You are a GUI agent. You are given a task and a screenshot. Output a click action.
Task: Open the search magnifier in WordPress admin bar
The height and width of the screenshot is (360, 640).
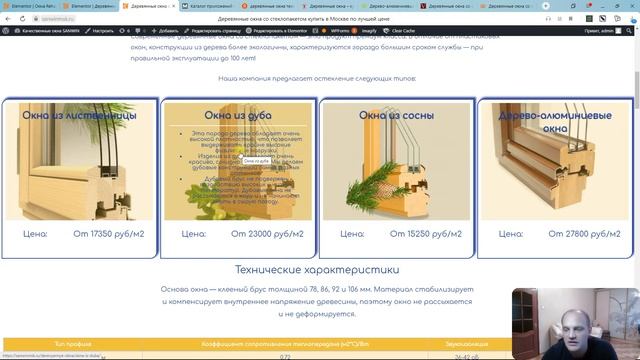629,31
